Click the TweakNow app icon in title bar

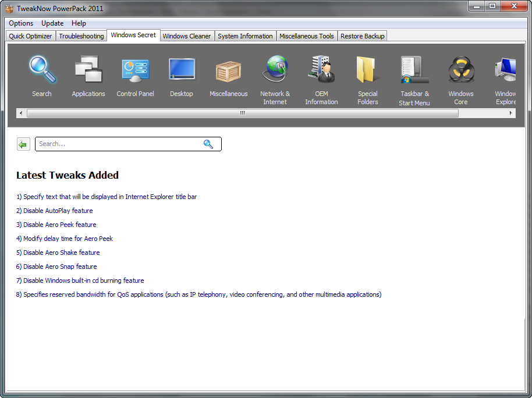(9, 9)
